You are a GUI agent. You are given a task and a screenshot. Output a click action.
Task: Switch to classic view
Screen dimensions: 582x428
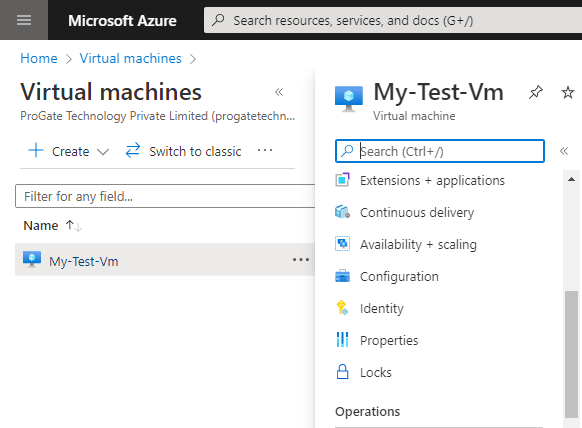pos(183,151)
